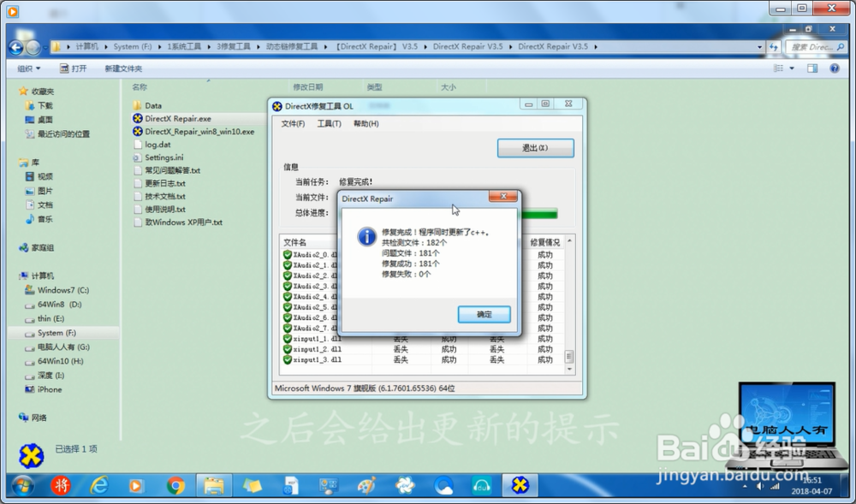This screenshot has width=856, height=504.
Task: Open Internet Explorer from taskbar
Action: 99,485
